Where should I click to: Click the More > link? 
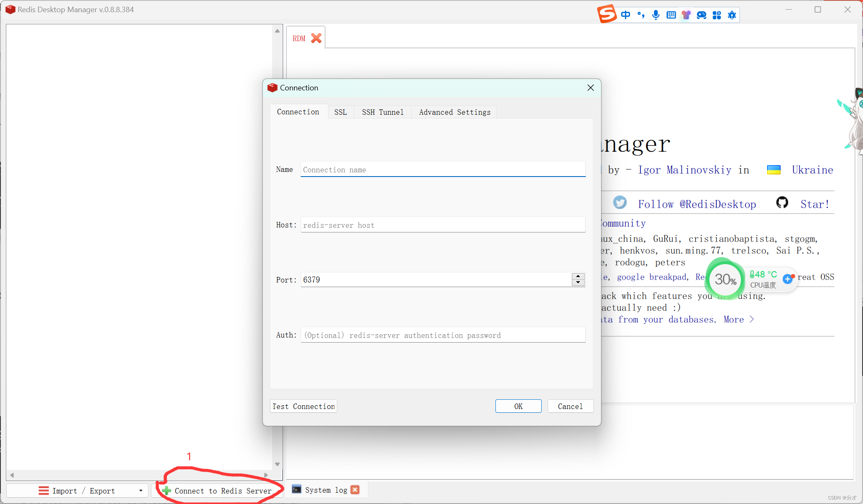[739, 319]
